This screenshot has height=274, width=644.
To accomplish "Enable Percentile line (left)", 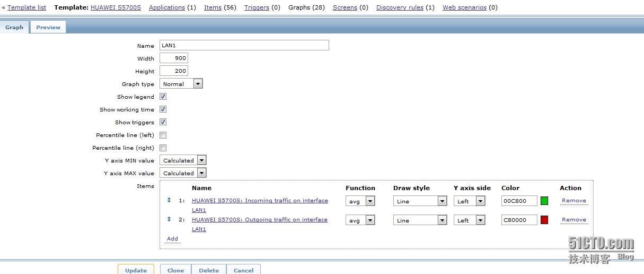I will pos(163,135).
